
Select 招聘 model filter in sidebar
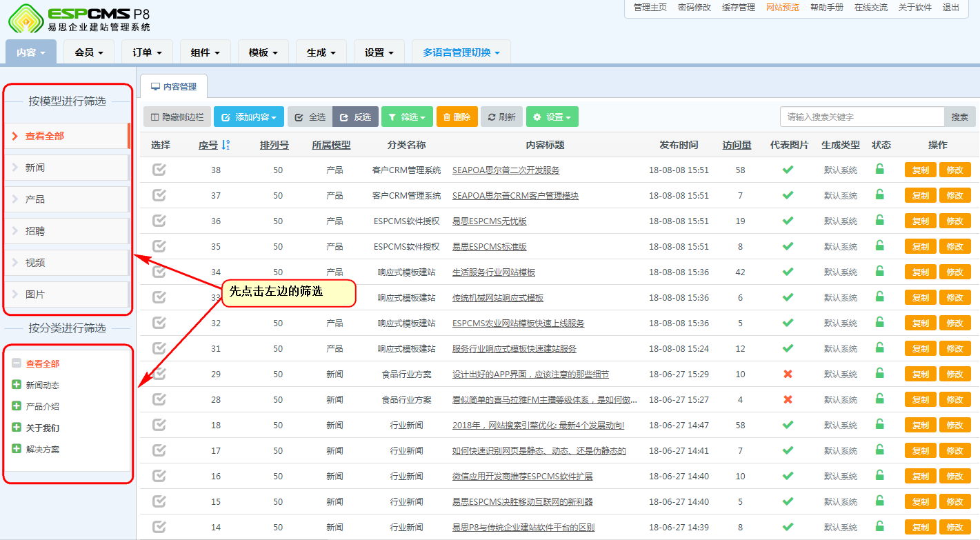tap(67, 231)
